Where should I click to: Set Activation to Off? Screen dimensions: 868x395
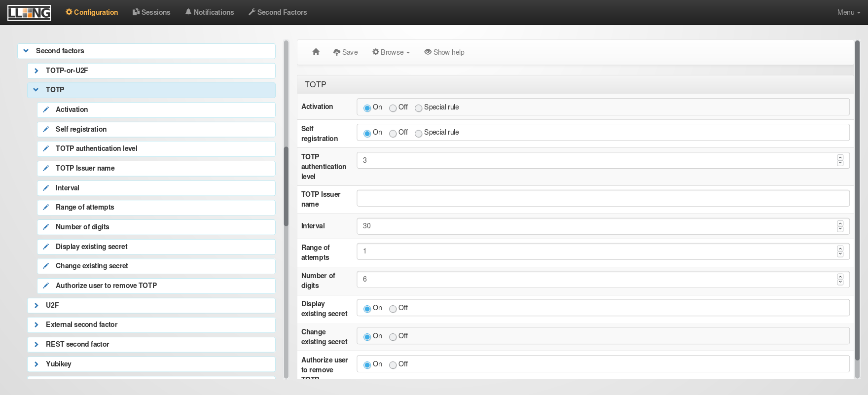pyautogui.click(x=393, y=108)
